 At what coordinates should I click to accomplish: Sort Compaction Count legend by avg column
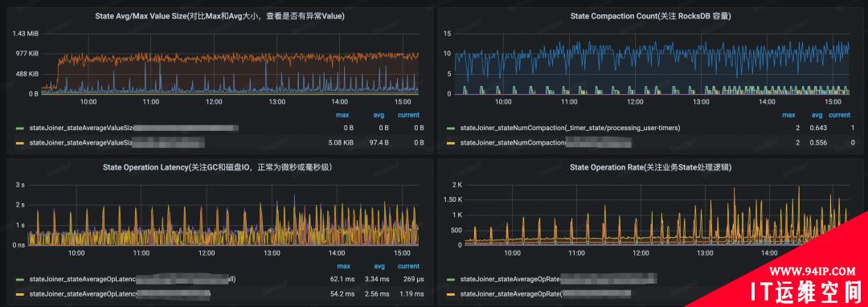[x=817, y=115]
